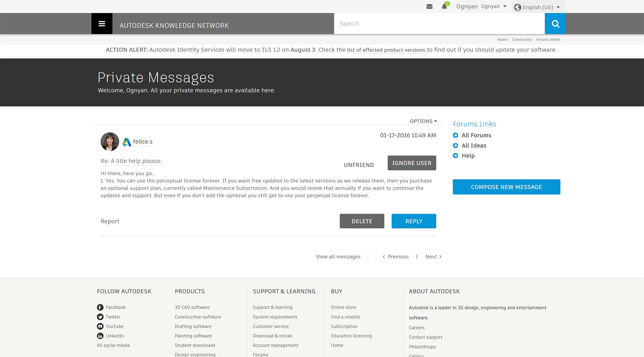The height and width of the screenshot is (357, 644).
Task: Click felice.s profile avatar photo
Action: point(110,142)
